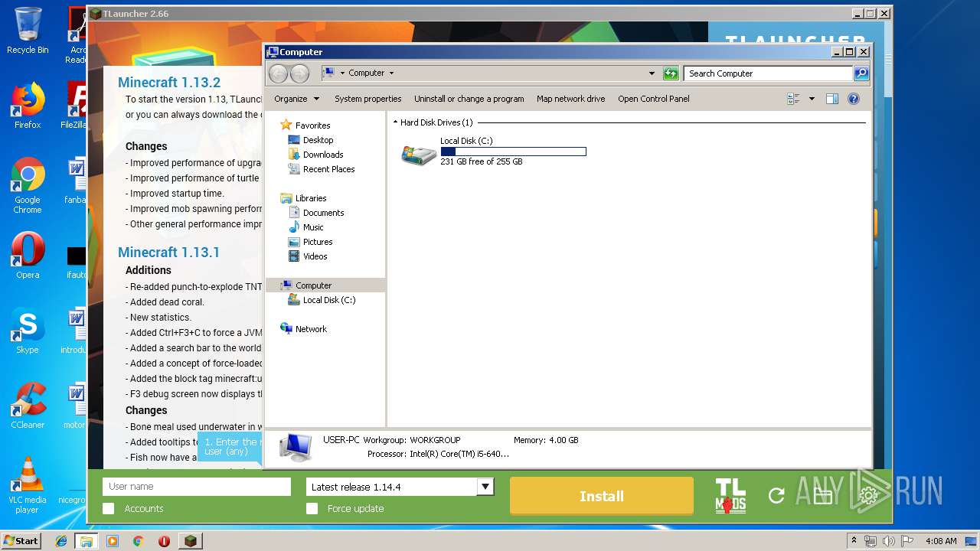Click the yellow Install button
The image size is (980, 551).
coord(602,496)
